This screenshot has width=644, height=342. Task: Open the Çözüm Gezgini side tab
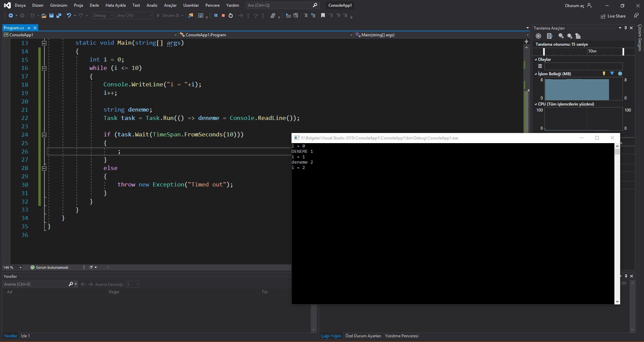coord(640,38)
